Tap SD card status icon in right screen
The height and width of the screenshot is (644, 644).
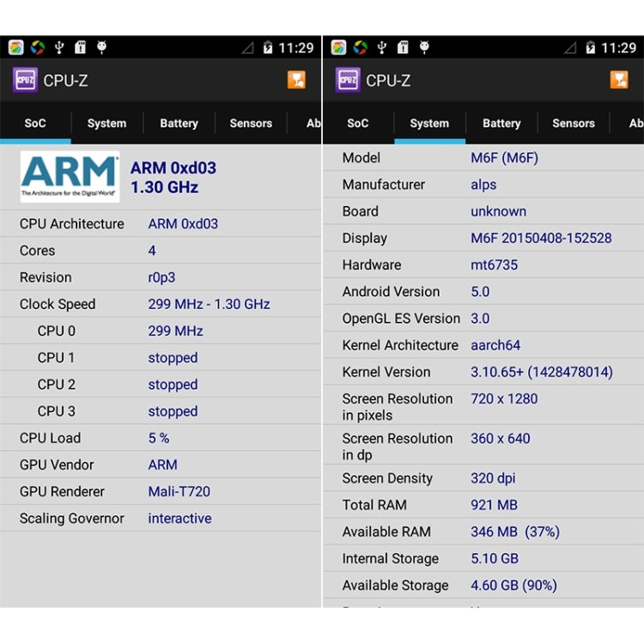pyautogui.click(x=403, y=47)
